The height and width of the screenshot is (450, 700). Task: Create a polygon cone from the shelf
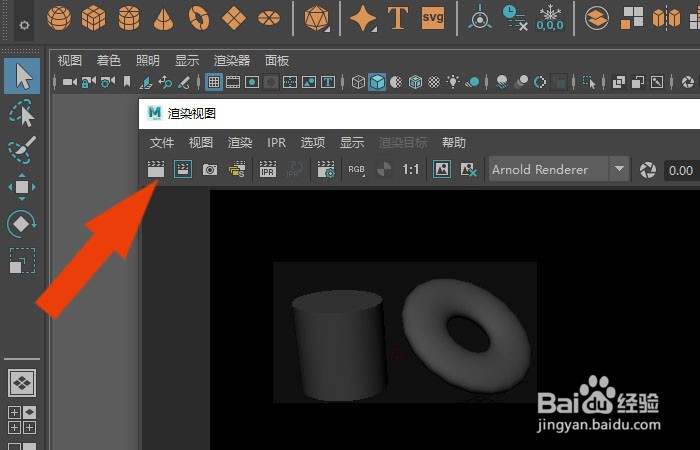[163, 19]
